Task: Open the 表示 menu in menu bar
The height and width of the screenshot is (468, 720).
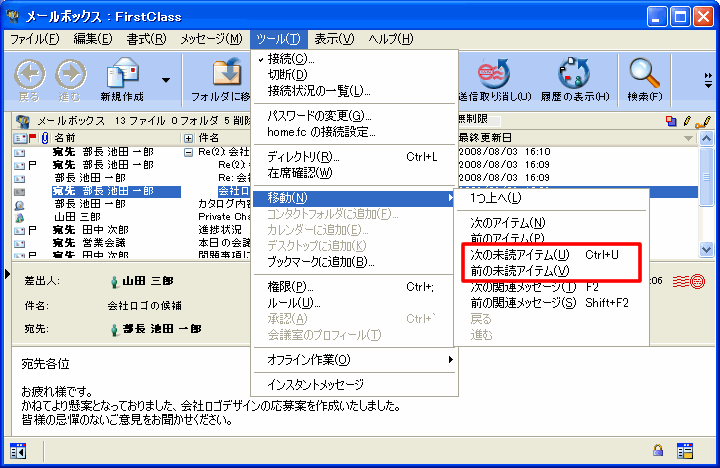Action: pos(333,39)
